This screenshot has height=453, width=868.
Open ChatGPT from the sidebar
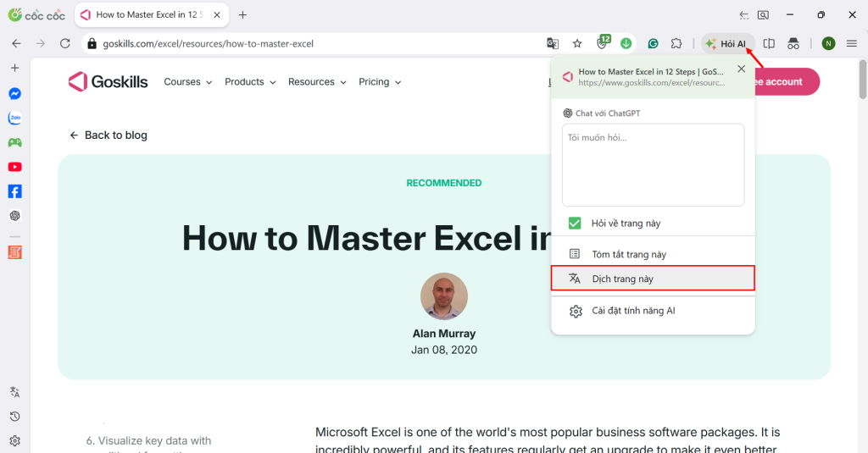point(15,216)
